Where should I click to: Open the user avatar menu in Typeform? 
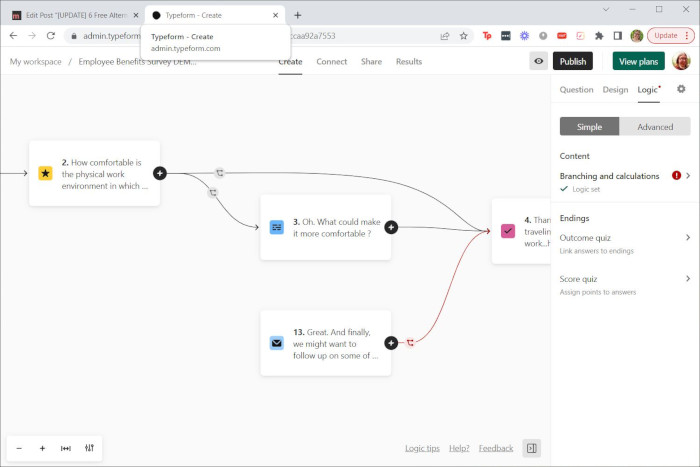[681, 61]
